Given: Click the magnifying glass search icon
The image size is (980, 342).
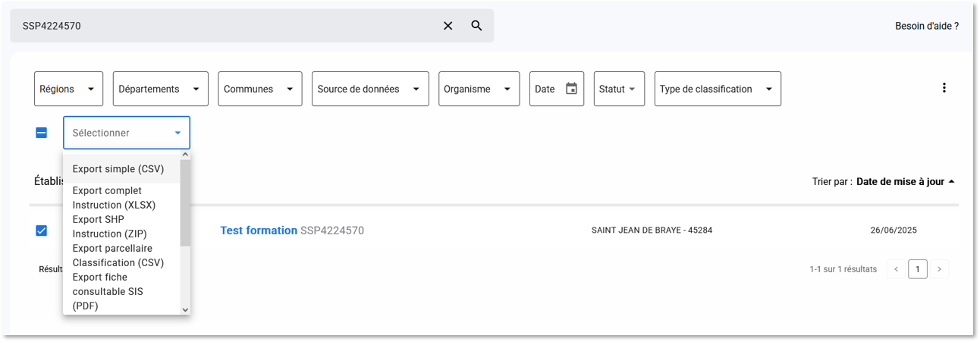Looking at the screenshot, I should tap(476, 26).
